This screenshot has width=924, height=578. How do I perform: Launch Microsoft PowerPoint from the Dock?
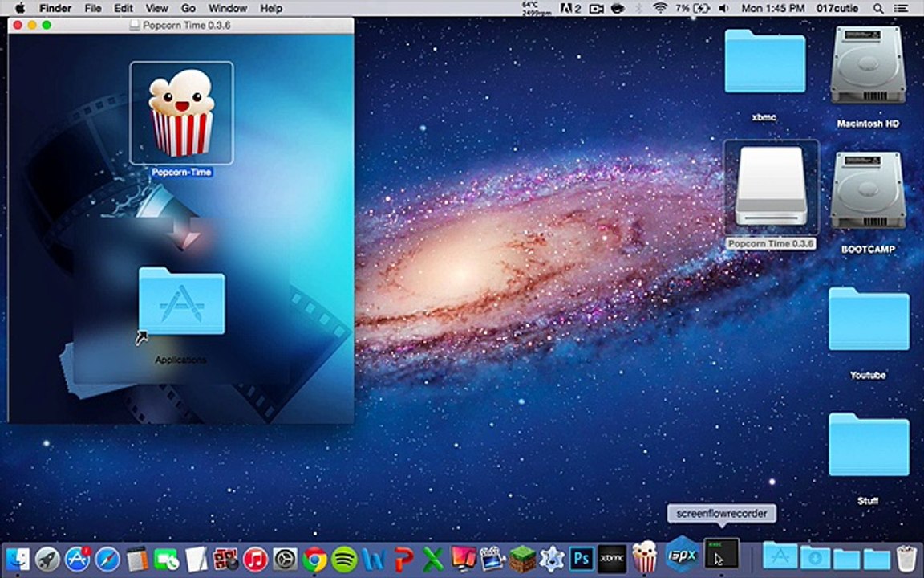coord(403,559)
